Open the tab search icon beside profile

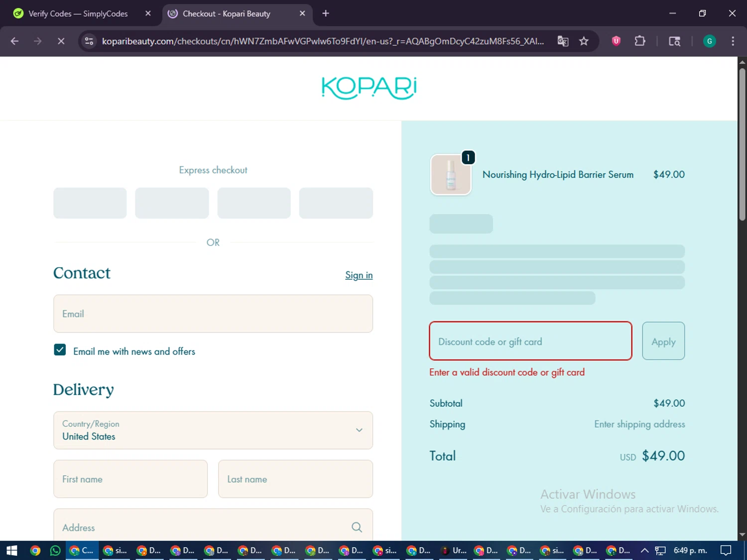pyautogui.click(x=674, y=41)
